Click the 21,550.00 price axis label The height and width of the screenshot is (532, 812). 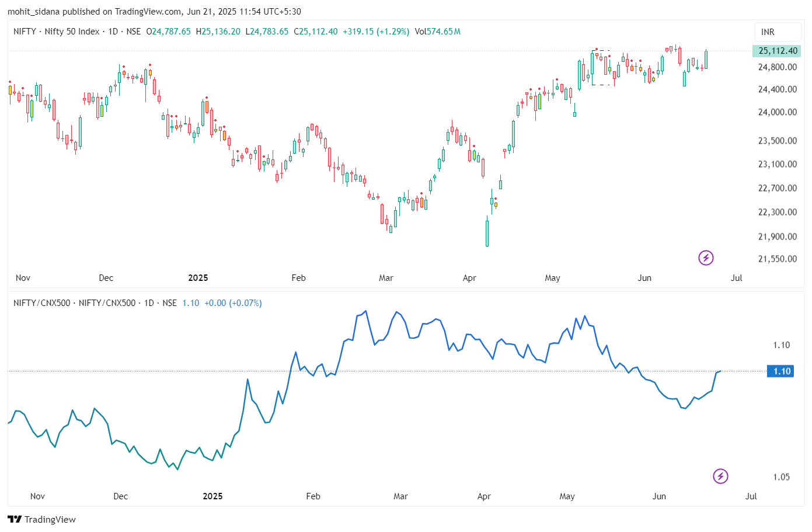[777, 259]
